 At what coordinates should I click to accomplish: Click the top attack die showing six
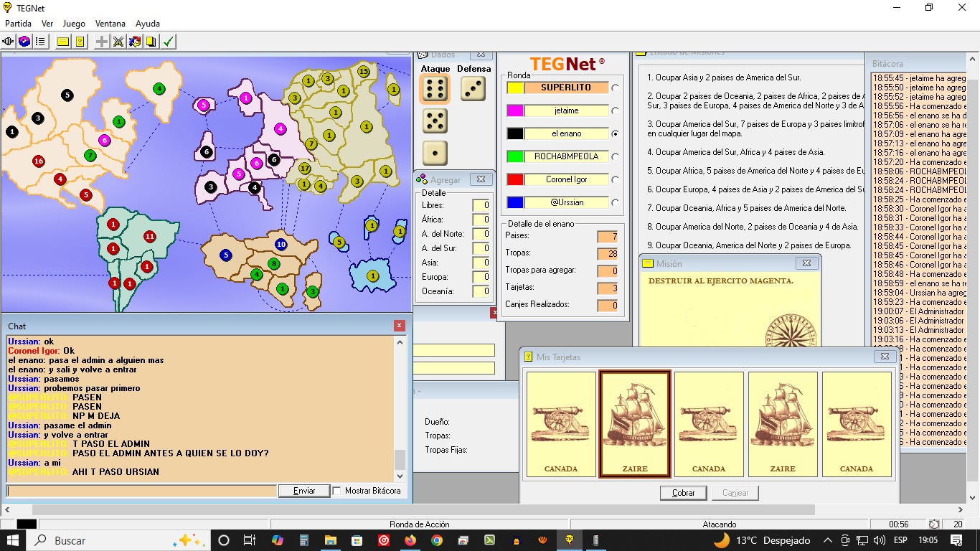pyautogui.click(x=435, y=89)
